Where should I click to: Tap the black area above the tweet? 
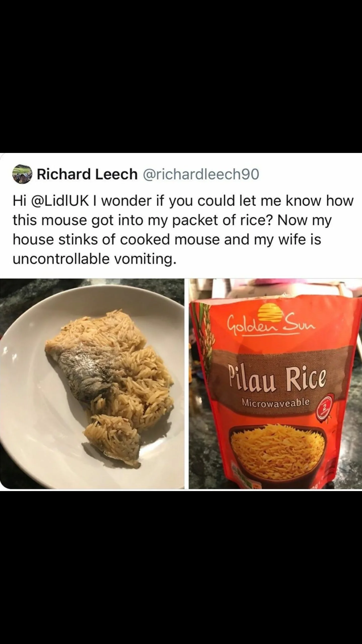[181, 75]
